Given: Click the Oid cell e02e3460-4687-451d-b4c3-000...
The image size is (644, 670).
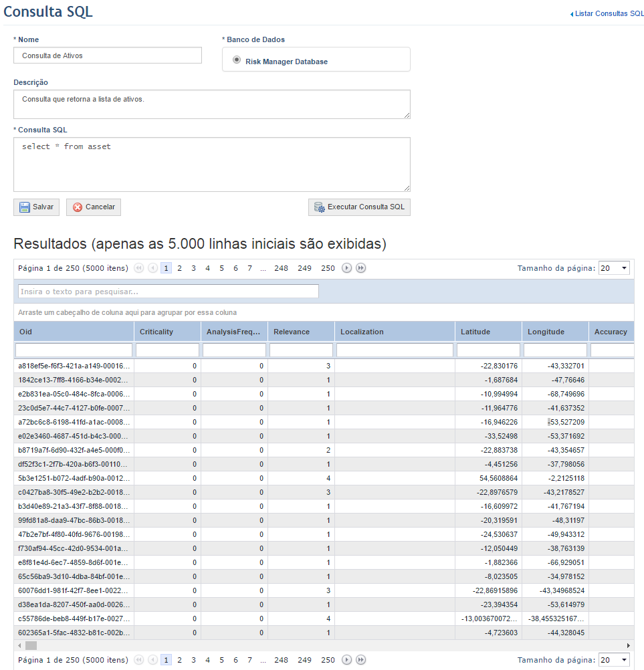Looking at the screenshot, I should pos(74,436).
